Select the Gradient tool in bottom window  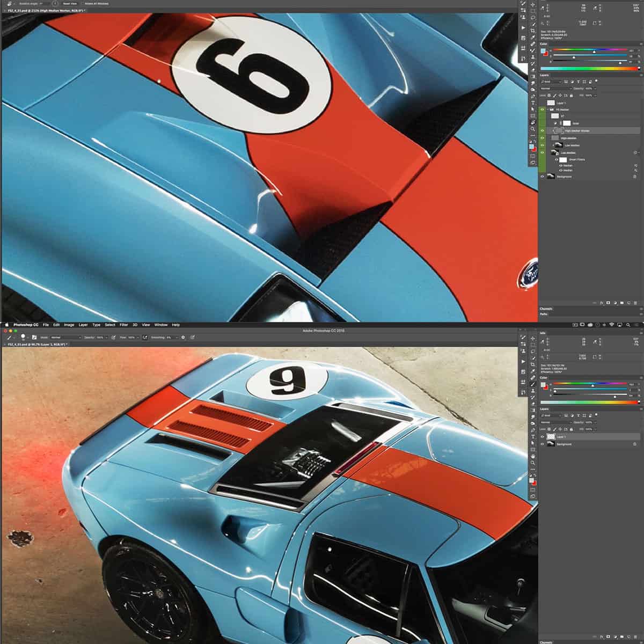pyautogui.click(x=533, y=410)
